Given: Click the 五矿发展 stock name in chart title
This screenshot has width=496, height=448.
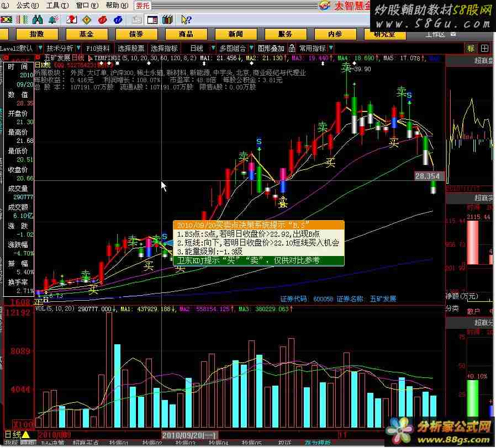Looking at the screenshot, I should pos(57,58).
